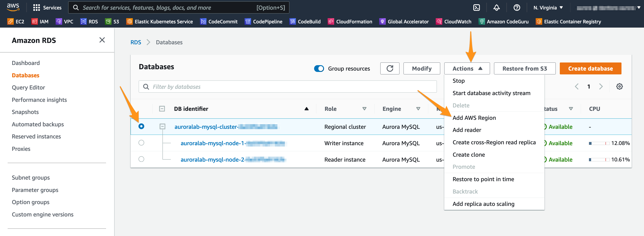This screenshot has width=644, height=236.
Task: Open Query Editor in sidebar
Action: point(28,87)
